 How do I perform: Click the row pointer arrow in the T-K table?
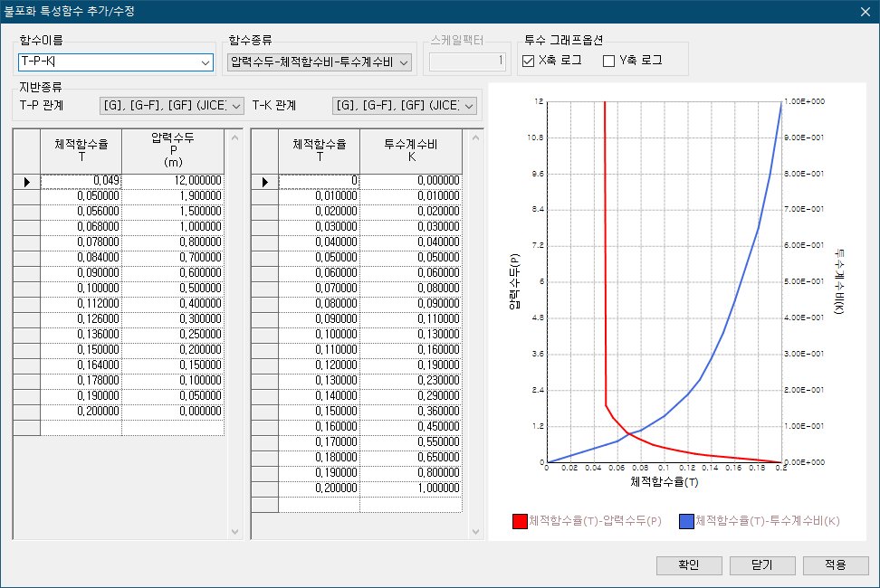[x=264, y=182]
